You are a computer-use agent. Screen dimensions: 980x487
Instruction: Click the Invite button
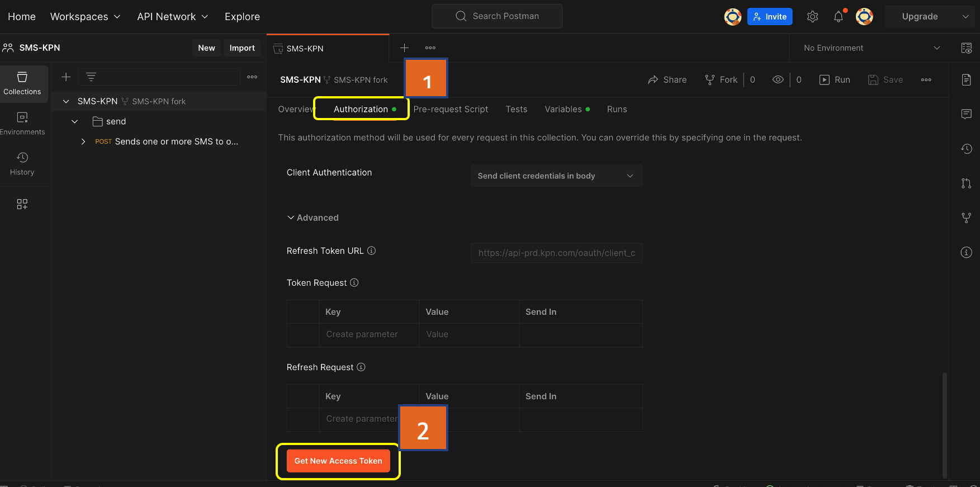(x=770, y=17)
